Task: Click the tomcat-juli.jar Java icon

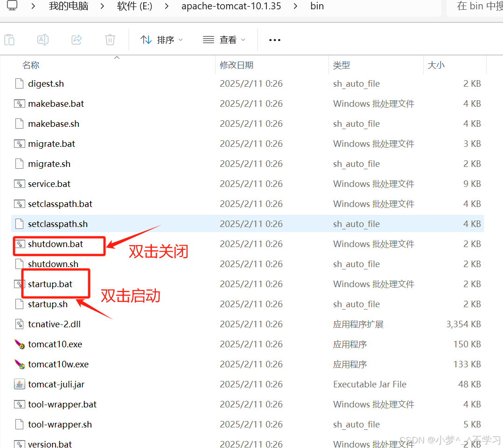Action: tap(20, 384)
